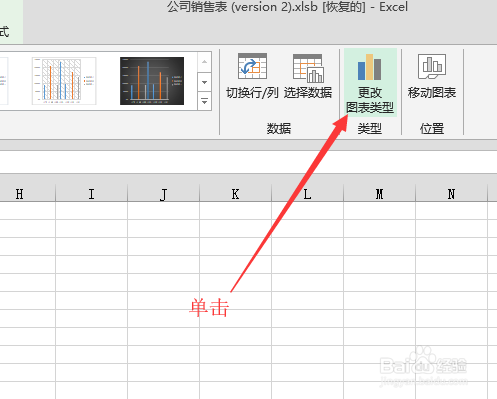Apply the dark background chart style

(x=152, y=81)
